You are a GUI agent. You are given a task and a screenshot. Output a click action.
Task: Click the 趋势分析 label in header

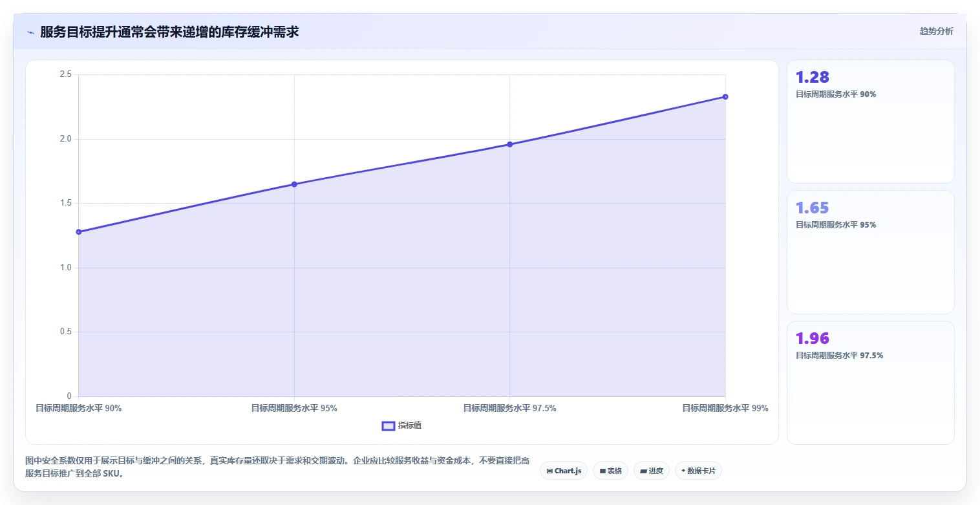coord(936,31)
